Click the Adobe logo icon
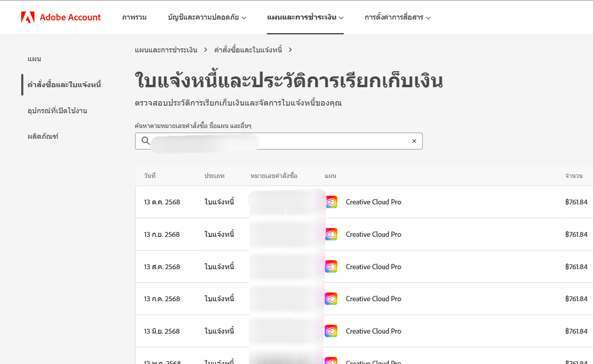 click(28, 17)
